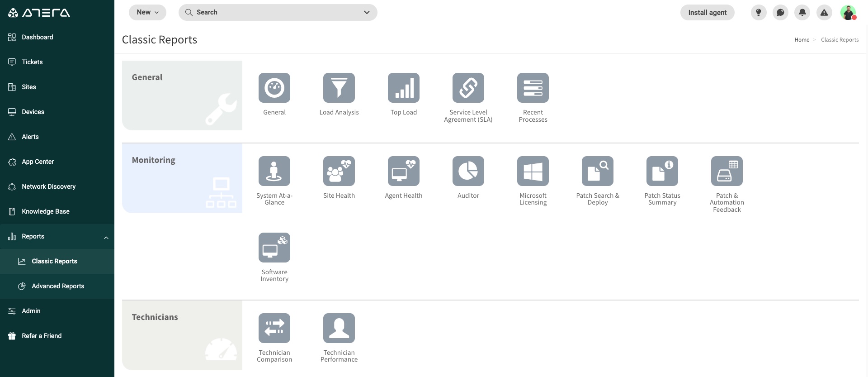
Task: Open Patch Search & Deploy report
Action: click(597, 171)
